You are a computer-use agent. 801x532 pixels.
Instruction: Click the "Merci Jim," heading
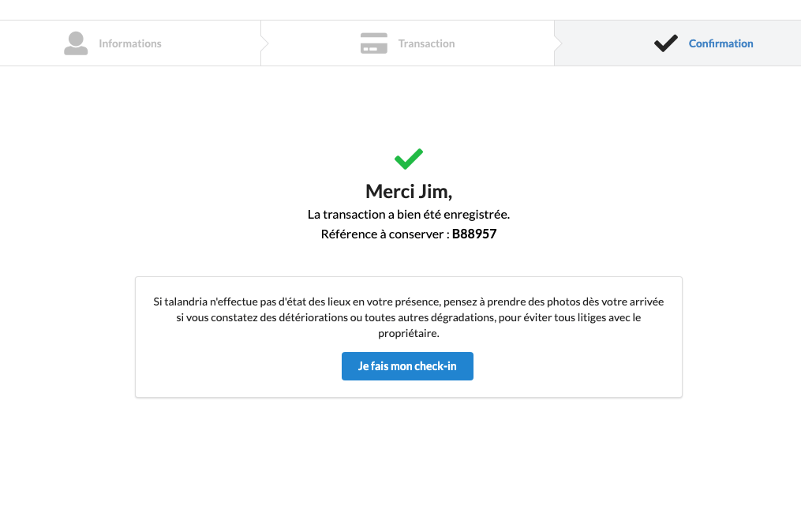click(x=409, y=192)
